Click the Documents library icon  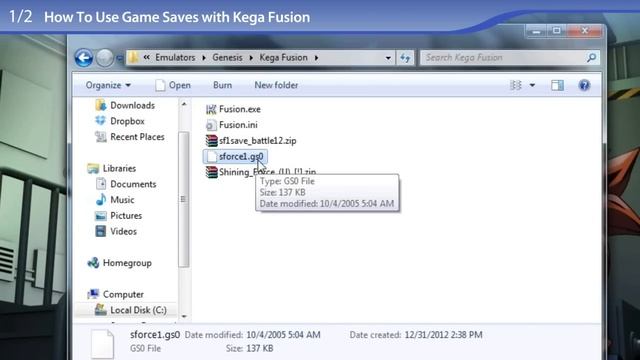pos(100,184)
